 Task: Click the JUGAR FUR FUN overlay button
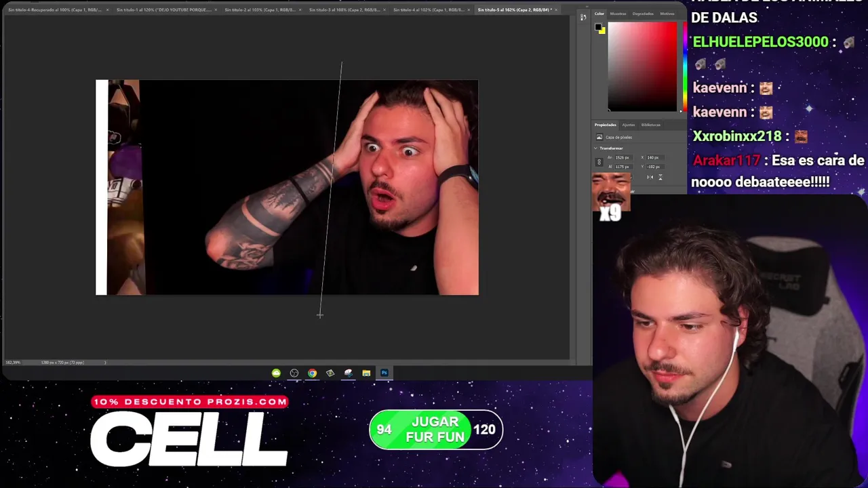click(x=435, y=430)
